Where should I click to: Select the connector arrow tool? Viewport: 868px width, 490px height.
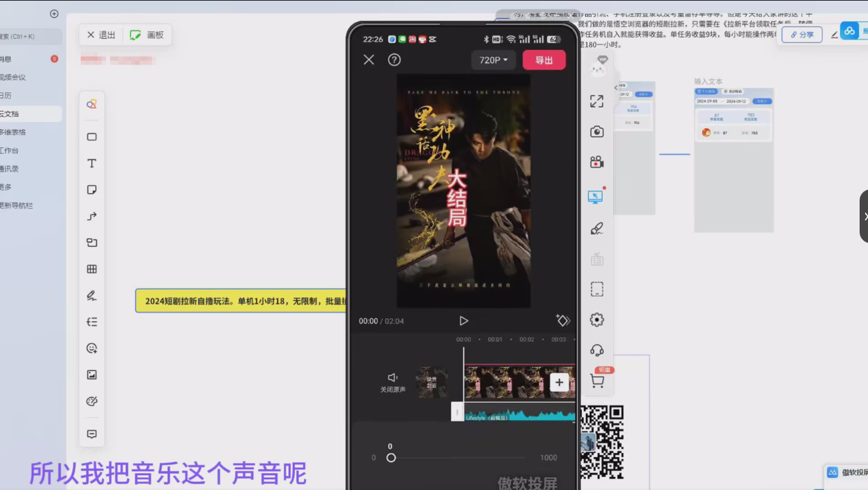92,216
